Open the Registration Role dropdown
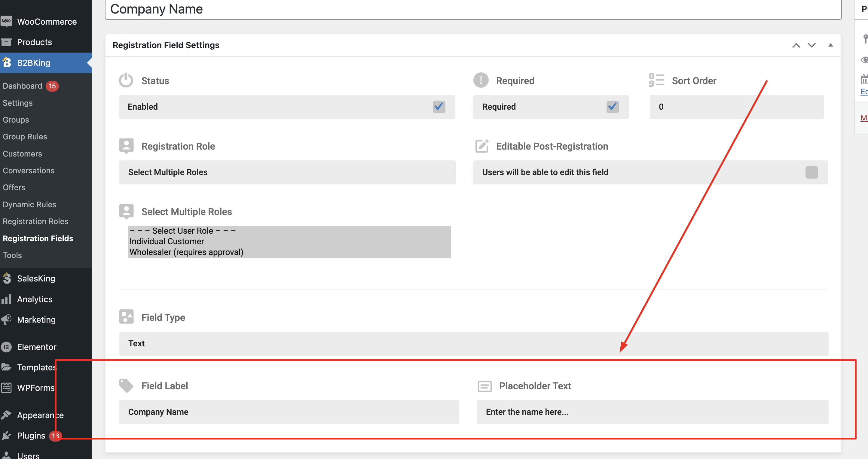 pyautogui.click(x=287, y=172)
